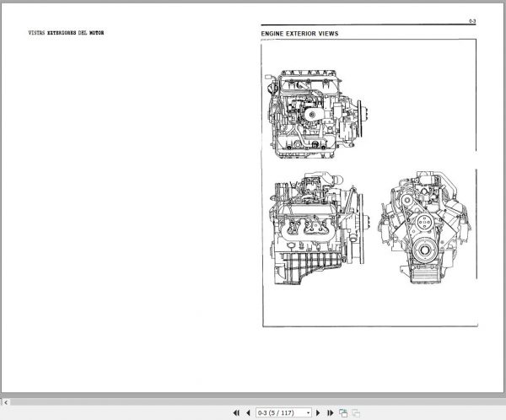Jump to the last page
Image resolution: width=506 pixels, height=420 pixels.
click(x=330, y=412)
